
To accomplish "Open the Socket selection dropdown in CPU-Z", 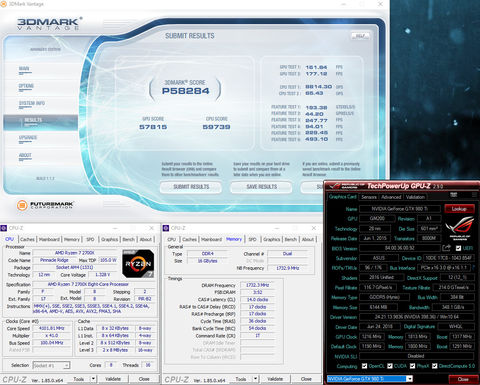I will (51, 365).
